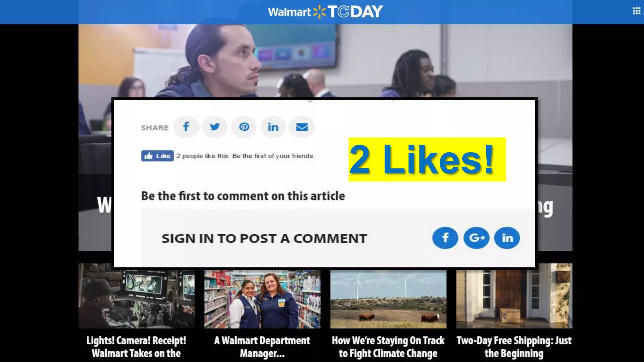Open Lights! Camera! Receipt! article title

click(x=136, y=347)
